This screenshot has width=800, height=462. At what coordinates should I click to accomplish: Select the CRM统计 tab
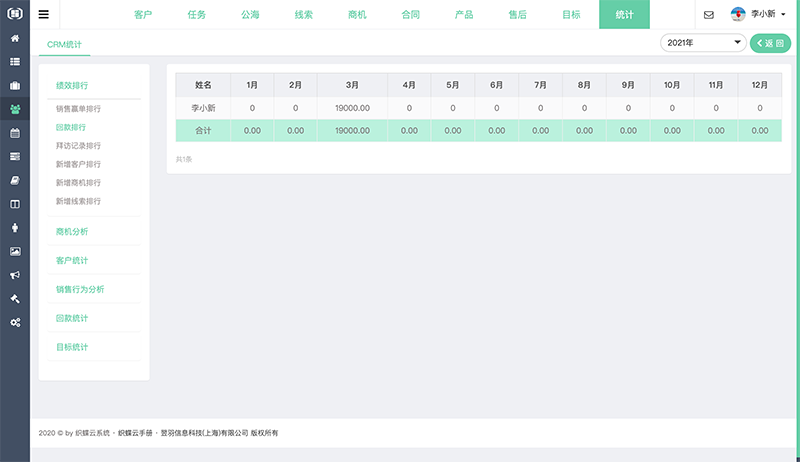64,44
